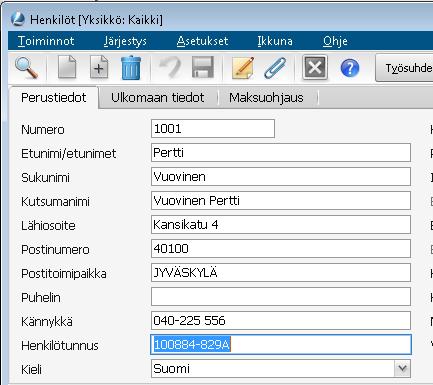Click the Työsuhde button

click(x=404, y=68)
